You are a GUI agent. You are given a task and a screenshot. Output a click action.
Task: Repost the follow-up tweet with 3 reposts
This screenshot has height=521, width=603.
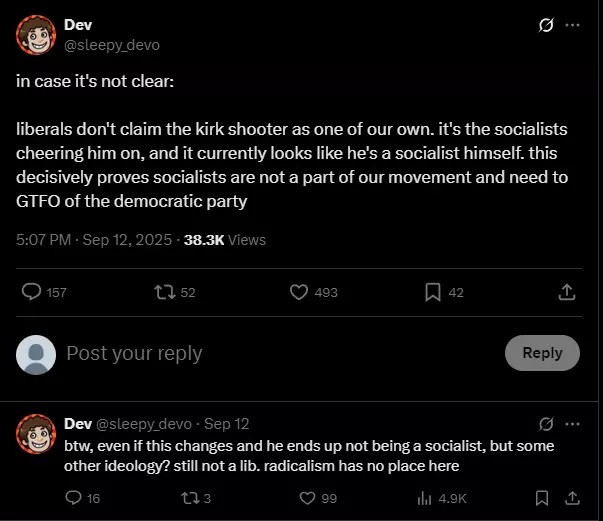(x=190, y=498)
